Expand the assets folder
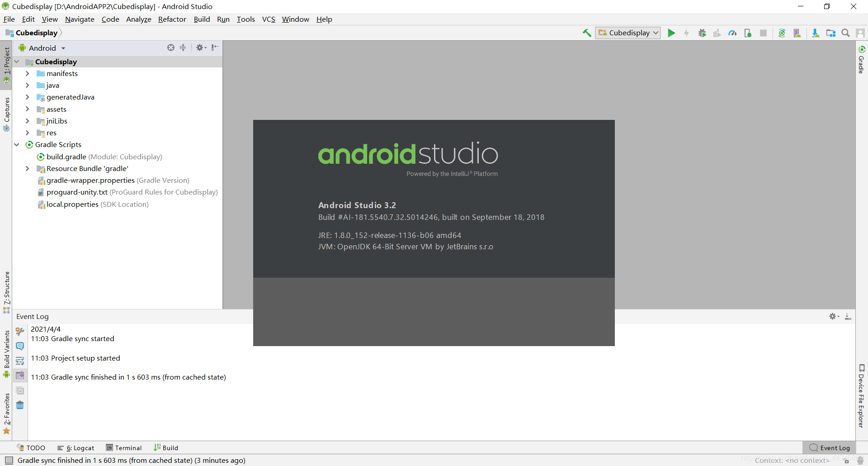The height and width of the screenshot is (466, 868). (x=28, y=109)
